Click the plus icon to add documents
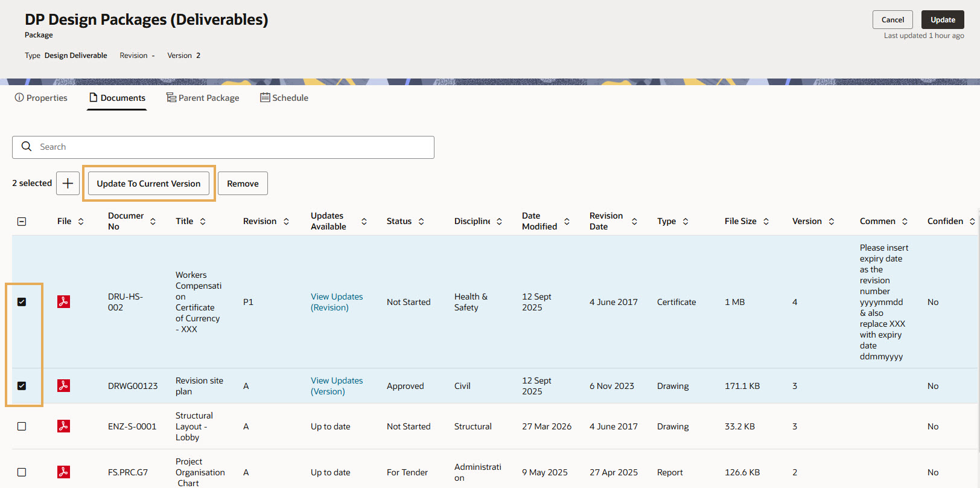 pos(68,184)
